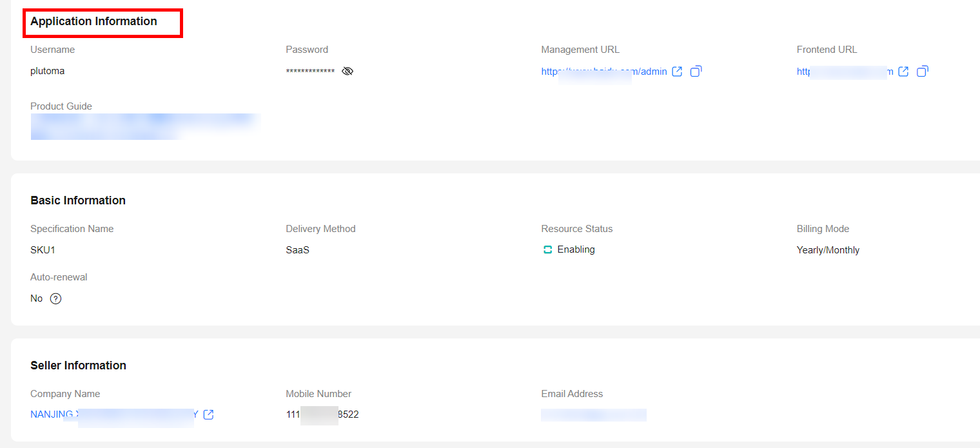980x448 pixels.
Task: Click the Enabling status text
Action: click(x=576, y=249)
